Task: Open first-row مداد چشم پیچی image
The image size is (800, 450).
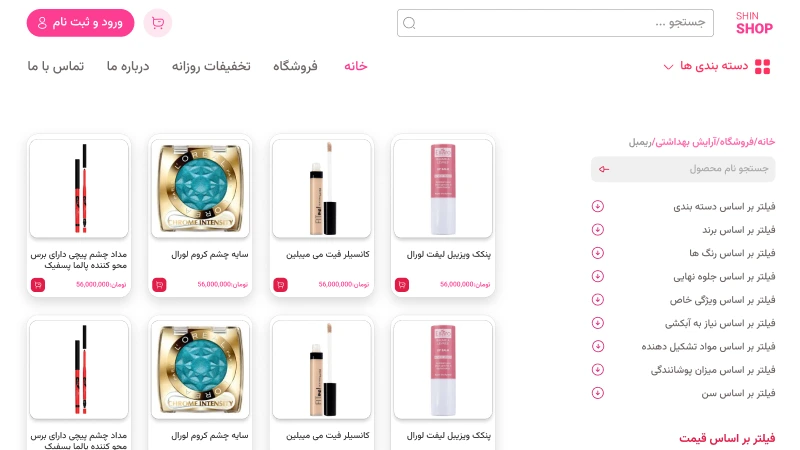Action: 79,188
